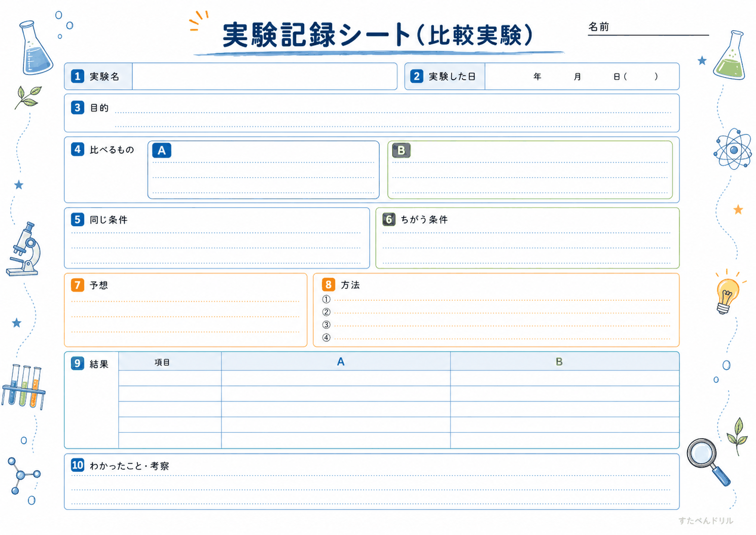Click the writing area of box B
Screen dimensions: 756x535
(530, 177)
